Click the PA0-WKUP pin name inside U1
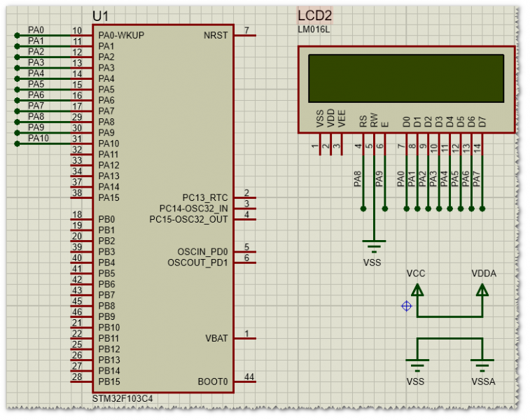Viewport: 530px width, 420px height. point(121,36)
